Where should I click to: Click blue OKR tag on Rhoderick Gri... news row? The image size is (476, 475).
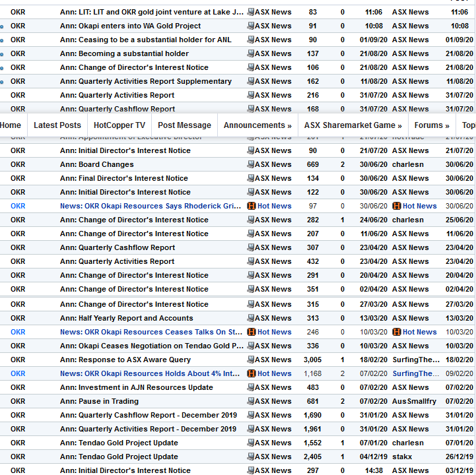tap(18, 206)
